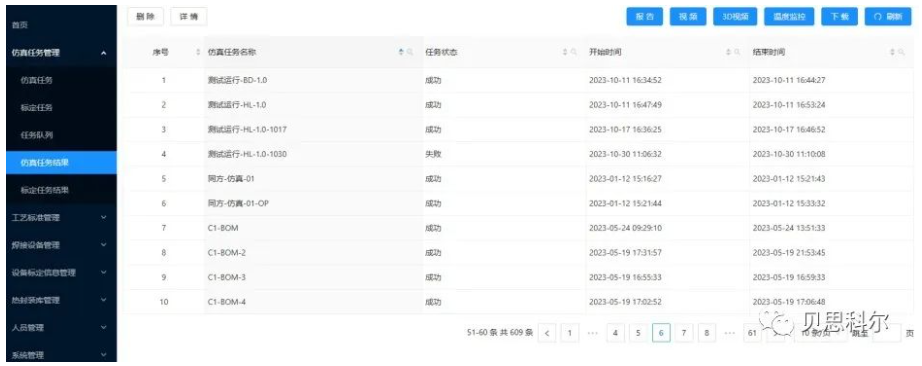Click end time 2023-05-19 21:53:45
Image resolution: width=922 pixels, height=366 pixels.
789,252
